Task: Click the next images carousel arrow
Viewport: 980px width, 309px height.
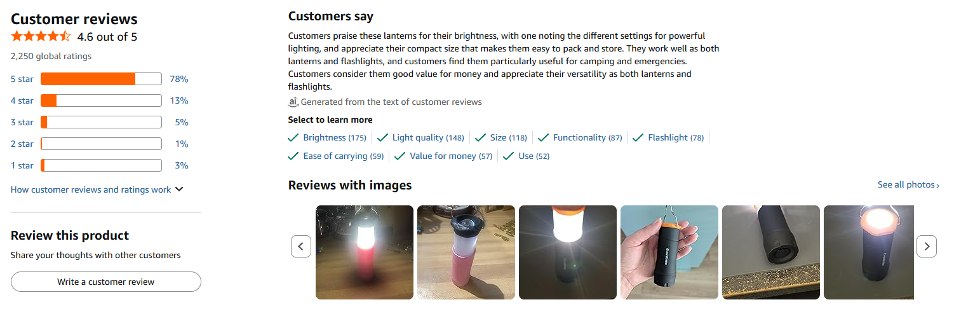Action: pyautogui.click(x=927, y=246)
